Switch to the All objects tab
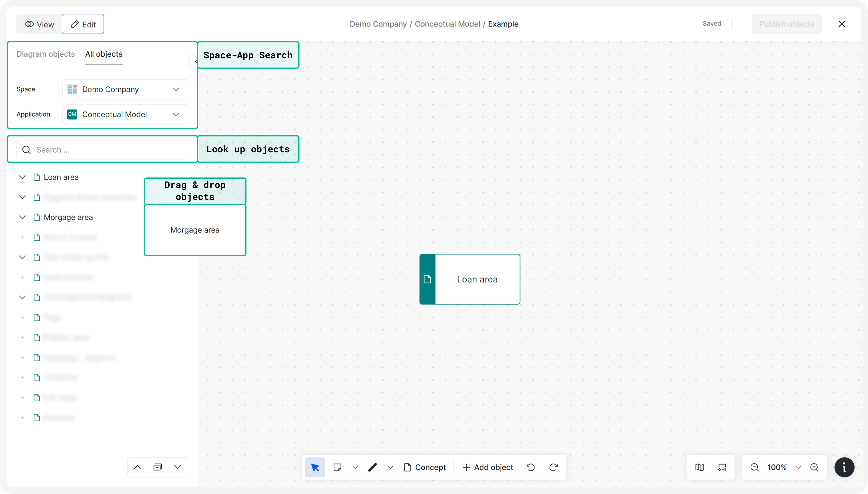The image size is (868, 494). pos(104,54)
